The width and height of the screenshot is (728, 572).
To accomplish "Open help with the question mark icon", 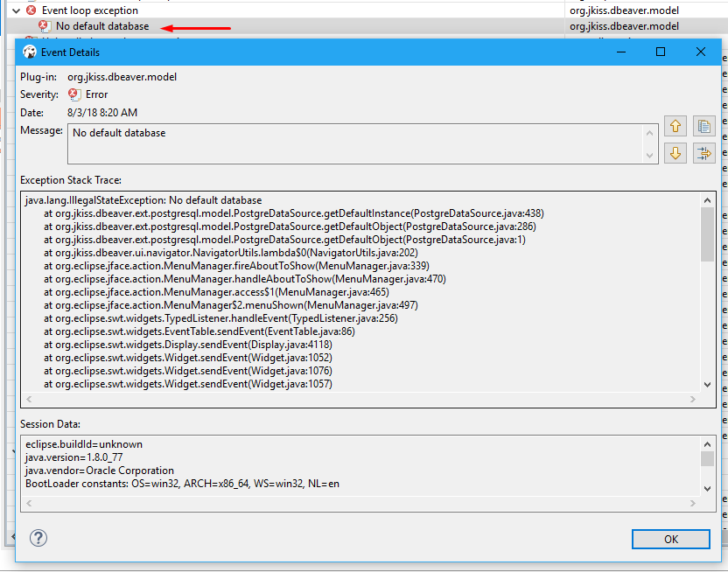I will (37, 539).
